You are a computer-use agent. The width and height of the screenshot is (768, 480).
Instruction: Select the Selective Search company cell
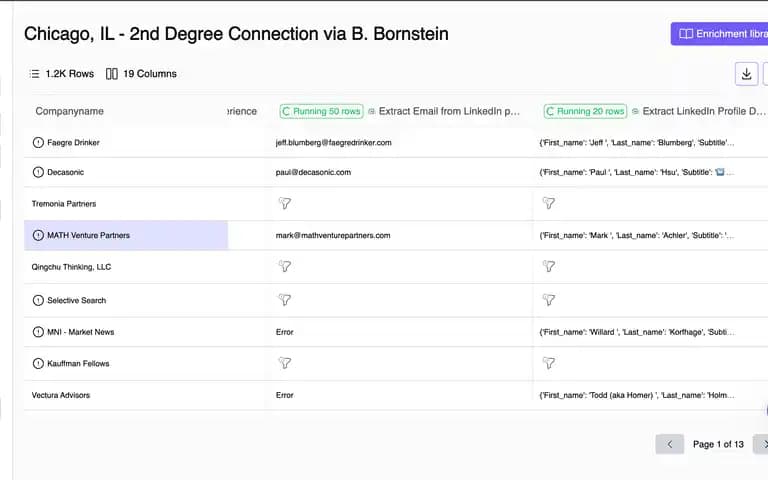[x=126, y=300]
